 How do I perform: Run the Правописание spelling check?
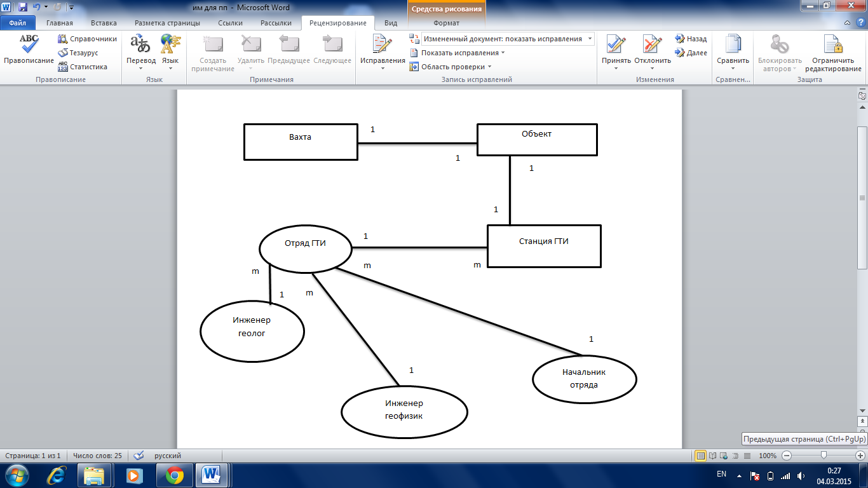coord(29,50)
